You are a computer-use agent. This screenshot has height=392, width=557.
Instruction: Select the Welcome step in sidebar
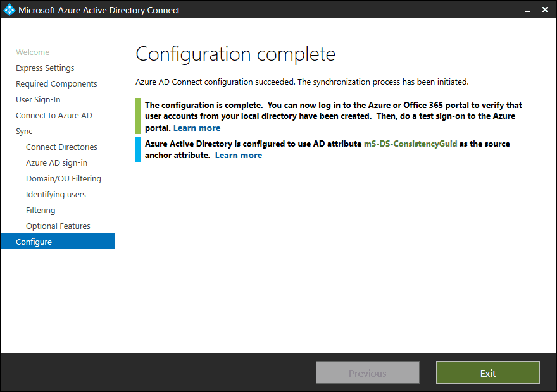point(33,52)
